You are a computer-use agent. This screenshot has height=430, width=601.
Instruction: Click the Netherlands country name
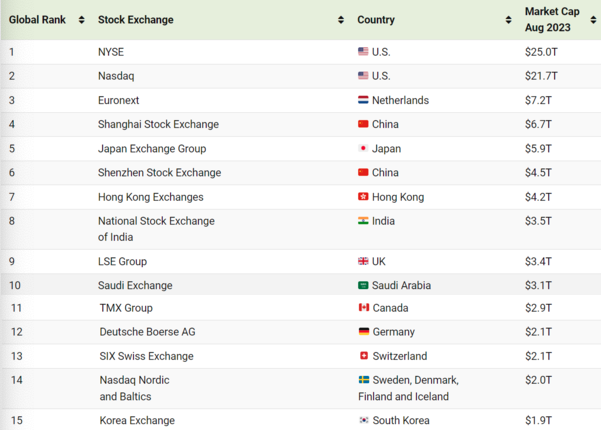(x=401, y=100)
